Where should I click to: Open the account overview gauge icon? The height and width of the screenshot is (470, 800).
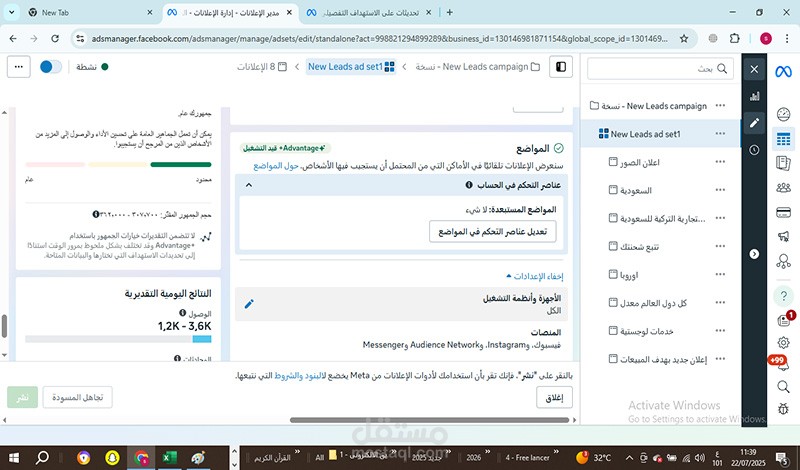point(783,114)
